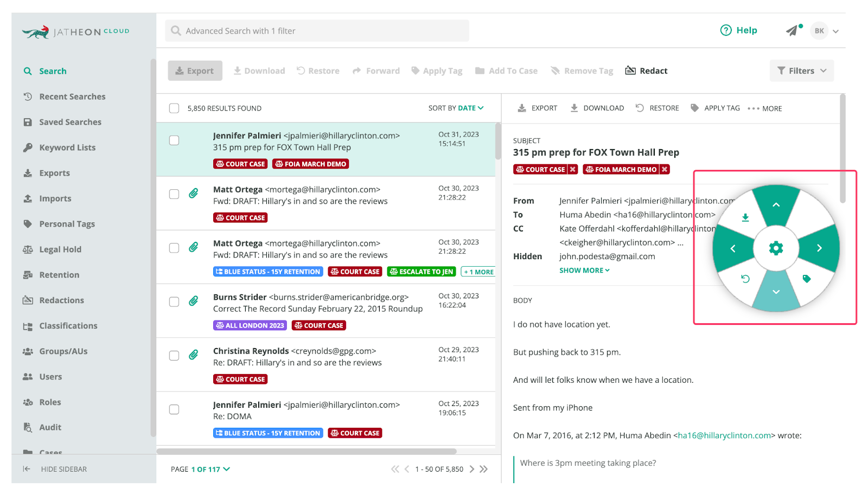The height and width of the screenshot is (495, 868).
Task: Open the More actions menu in preview
Action: pyautogui.click(x=764, y=108)
